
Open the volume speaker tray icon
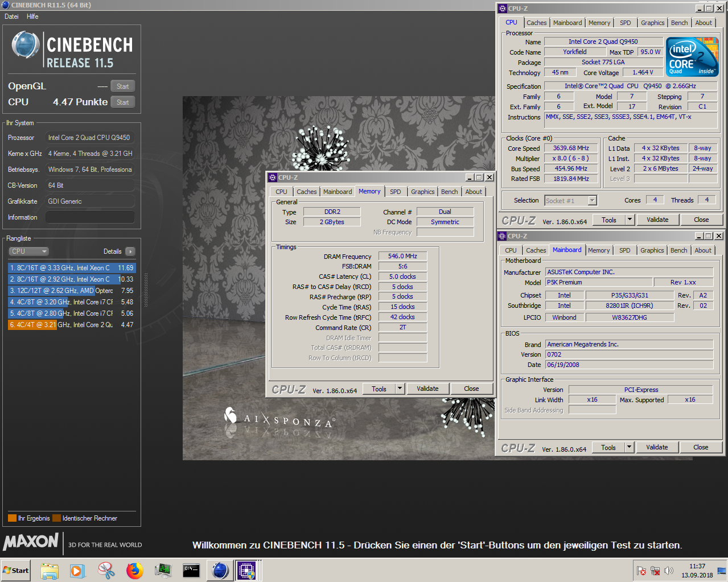pyautogui.click(x=669, y=571)
